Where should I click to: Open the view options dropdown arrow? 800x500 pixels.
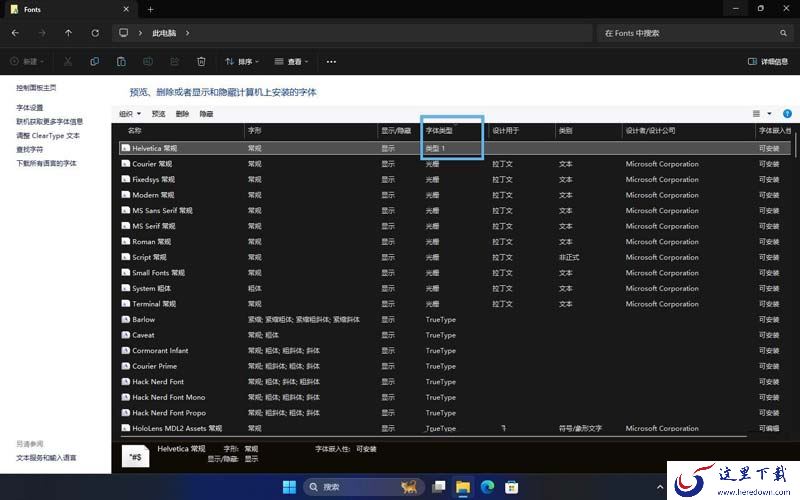tap(769, 114)
